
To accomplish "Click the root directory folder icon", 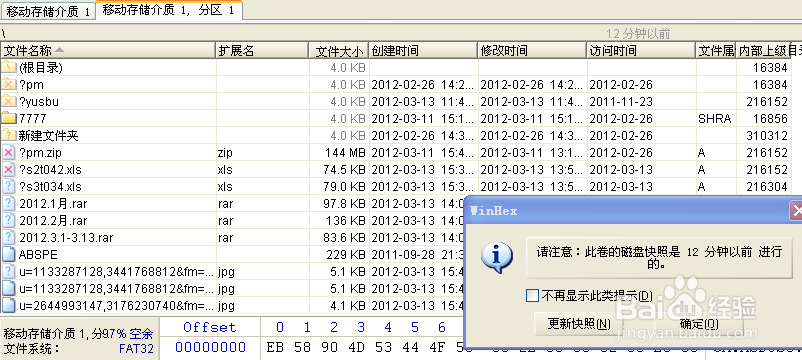I will pyautogui.click(x=9, y=68).
